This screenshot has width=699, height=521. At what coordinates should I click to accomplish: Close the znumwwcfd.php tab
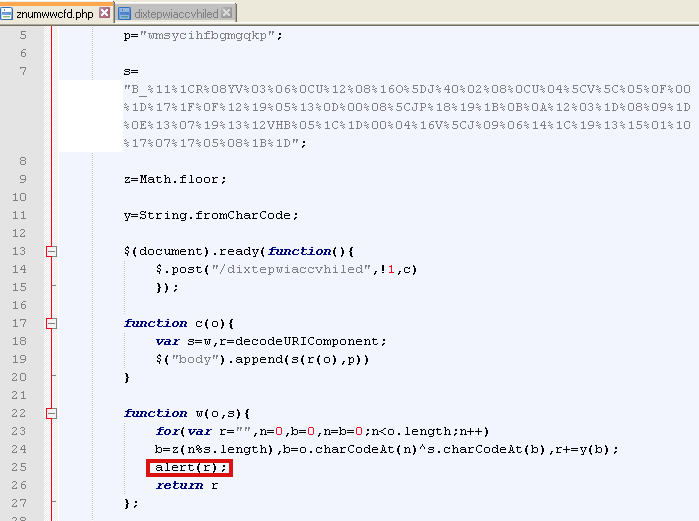(106, 13)
